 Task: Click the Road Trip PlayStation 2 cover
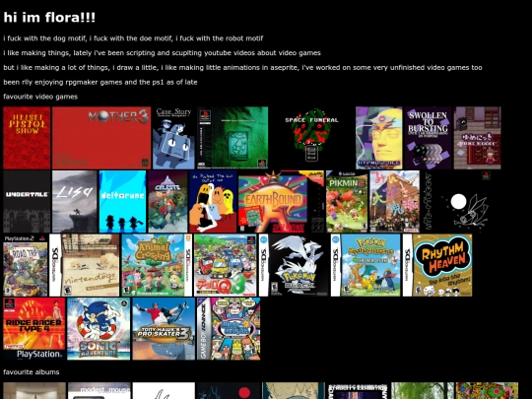pyautogui.click(x=26, y=265)
